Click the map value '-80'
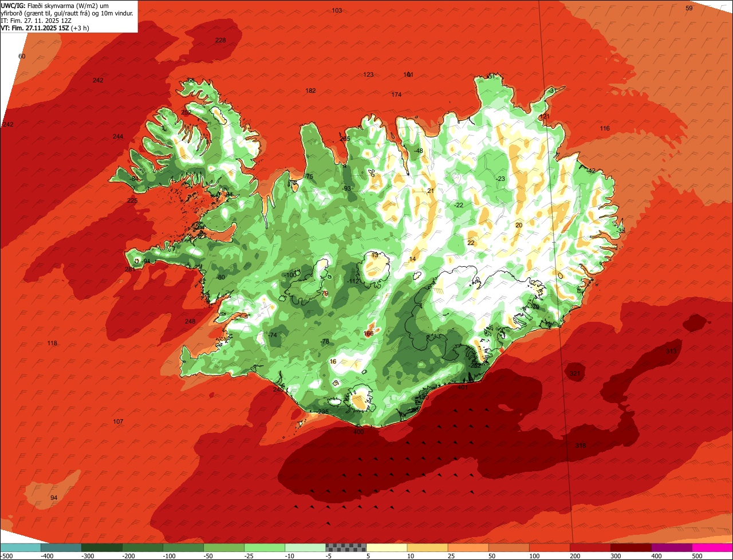 pos(220,277)
